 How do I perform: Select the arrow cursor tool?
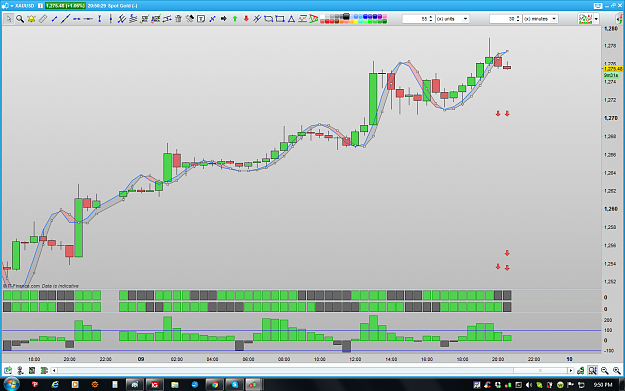[8, 19]
